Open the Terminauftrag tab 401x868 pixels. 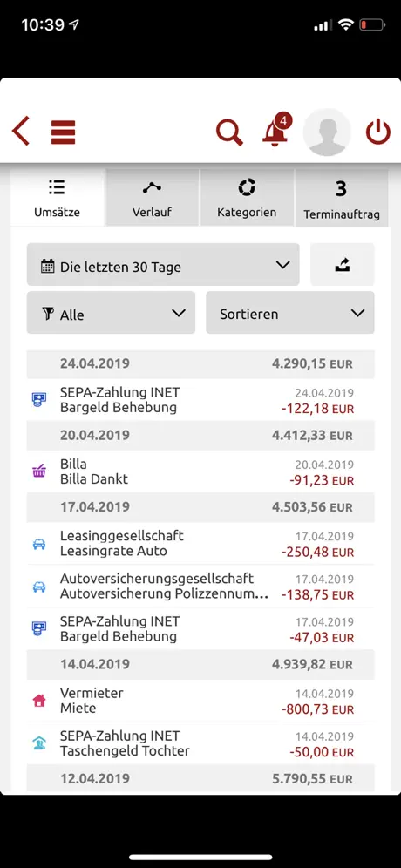coord(342,198)
